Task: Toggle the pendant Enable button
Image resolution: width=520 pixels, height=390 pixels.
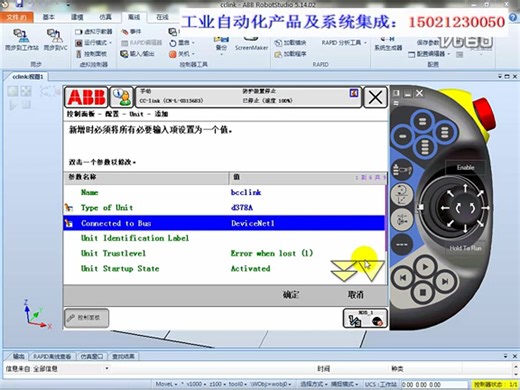Action: pos(465,168)
